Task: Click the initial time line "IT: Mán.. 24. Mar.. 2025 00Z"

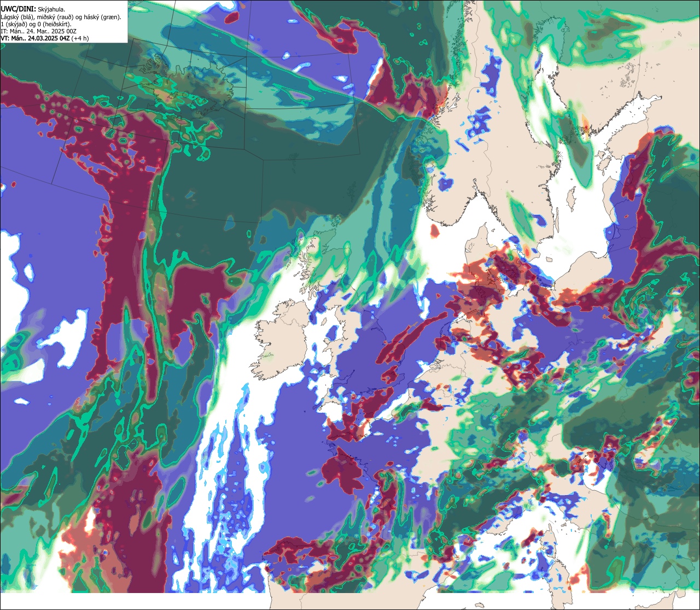Action: 39,32
